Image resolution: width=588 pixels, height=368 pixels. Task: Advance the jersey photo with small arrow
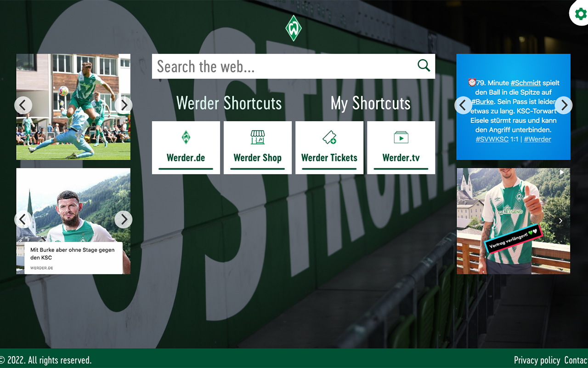pos(561,221)
